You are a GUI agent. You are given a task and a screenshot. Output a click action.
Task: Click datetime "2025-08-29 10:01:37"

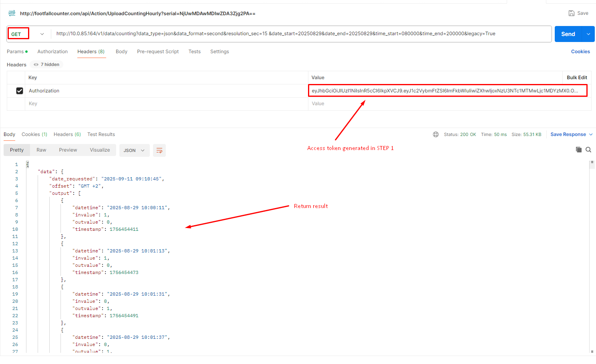[137, 337]
